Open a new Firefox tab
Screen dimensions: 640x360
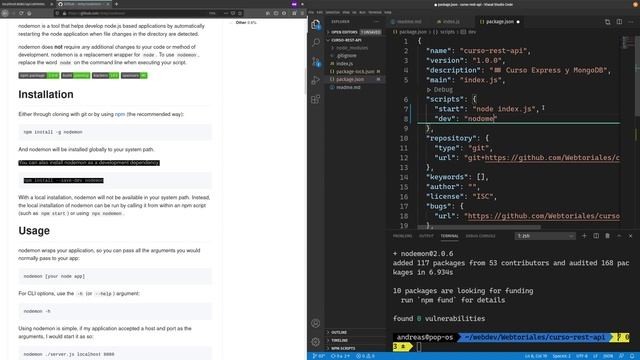click(x=116, y=4)
